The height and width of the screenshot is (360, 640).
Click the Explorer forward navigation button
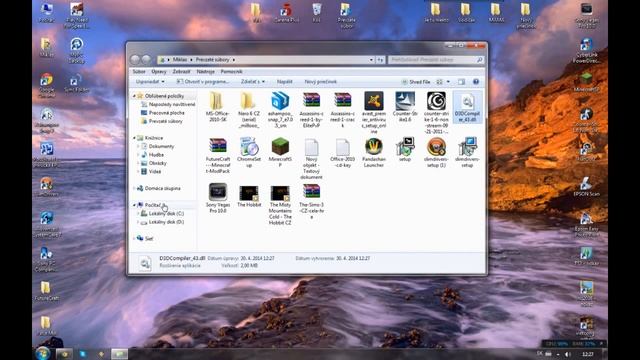tap(146, 60)
